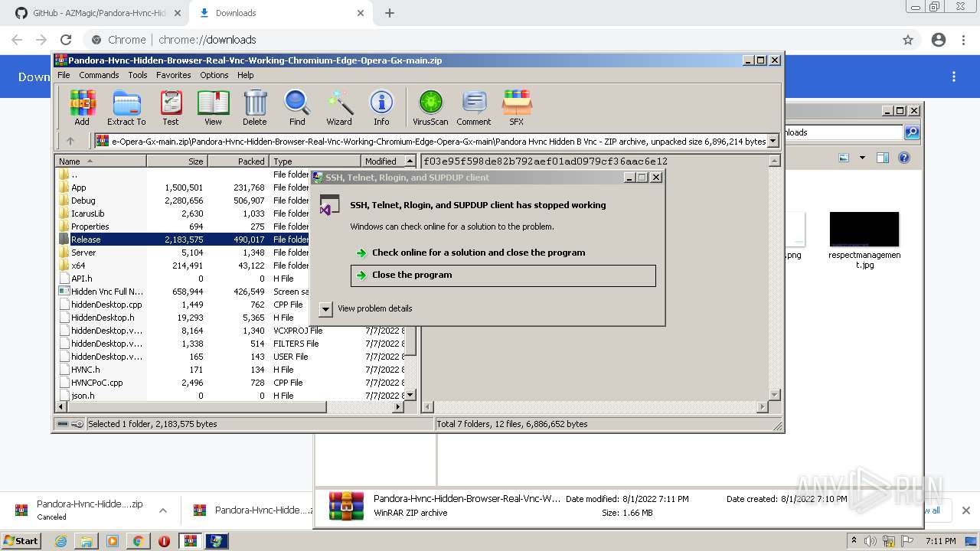This screenshot has height=551, width=980.
Task: Select the parent folder '..' entry
Action: pos(184,174)
